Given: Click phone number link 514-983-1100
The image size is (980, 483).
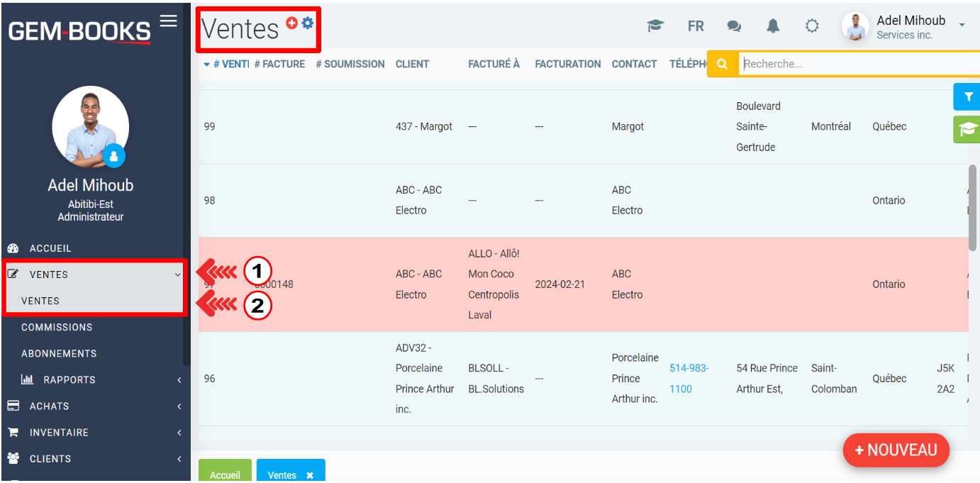Looking at the screenshot, I should point(689,378).
